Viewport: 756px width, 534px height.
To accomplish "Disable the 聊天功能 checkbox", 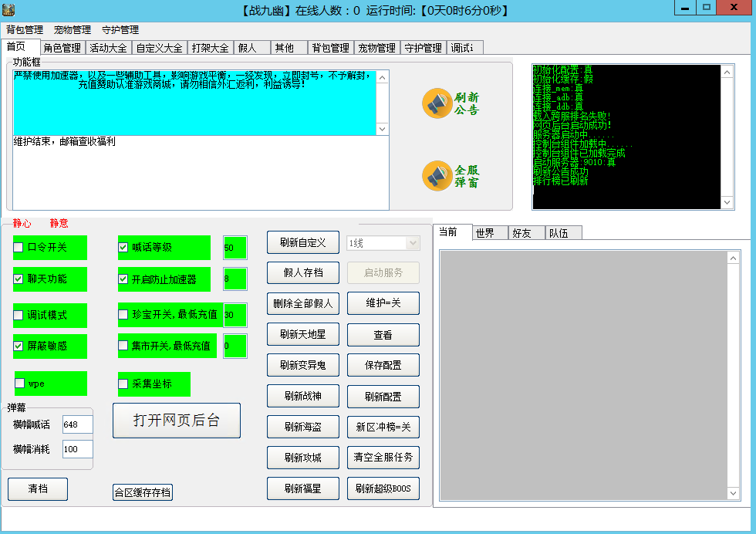I will (19, 279).
